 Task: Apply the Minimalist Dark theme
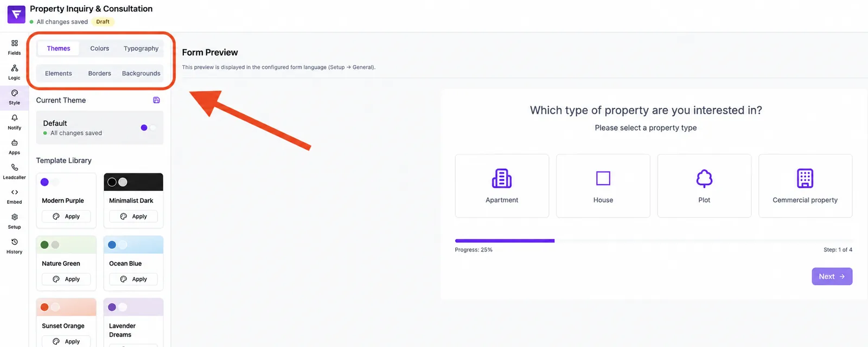click(133, 216)
